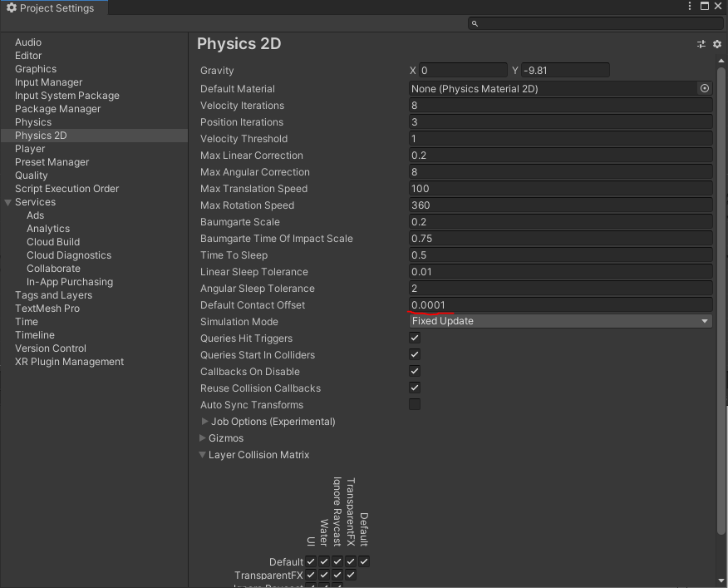Viewport: 728px width, 588px height.
Task: Expand Job Options (Experimental) section
Action: tap(204, 421)
